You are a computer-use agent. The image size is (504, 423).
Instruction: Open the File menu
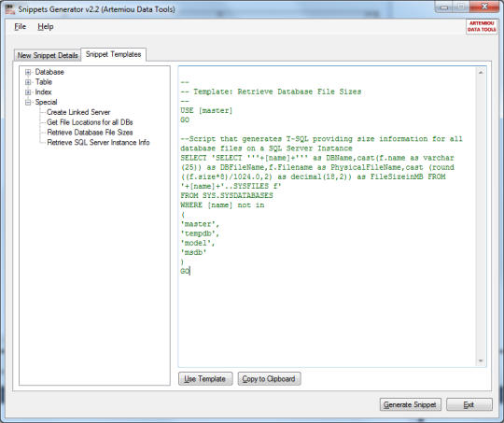[x=20, y=27]
